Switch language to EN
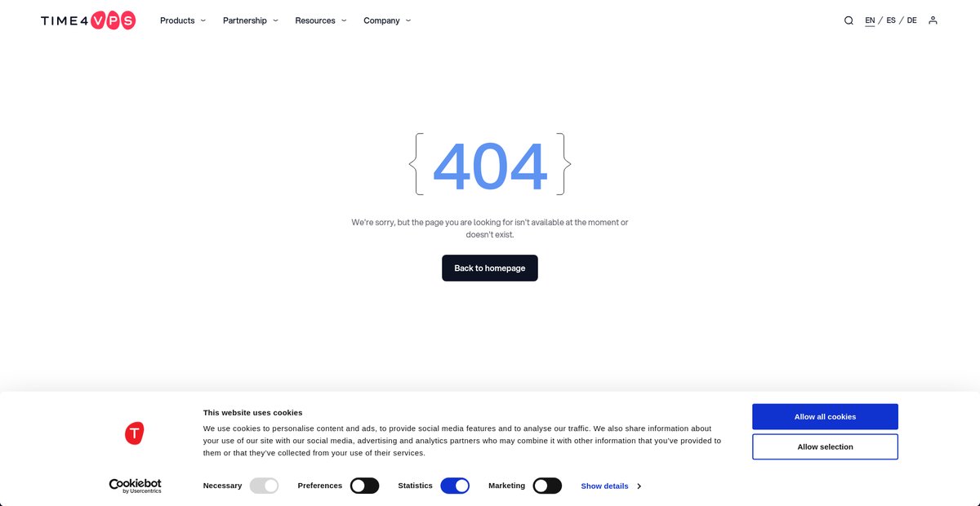This screenshot has width=980, height=506. pos(870,20)
